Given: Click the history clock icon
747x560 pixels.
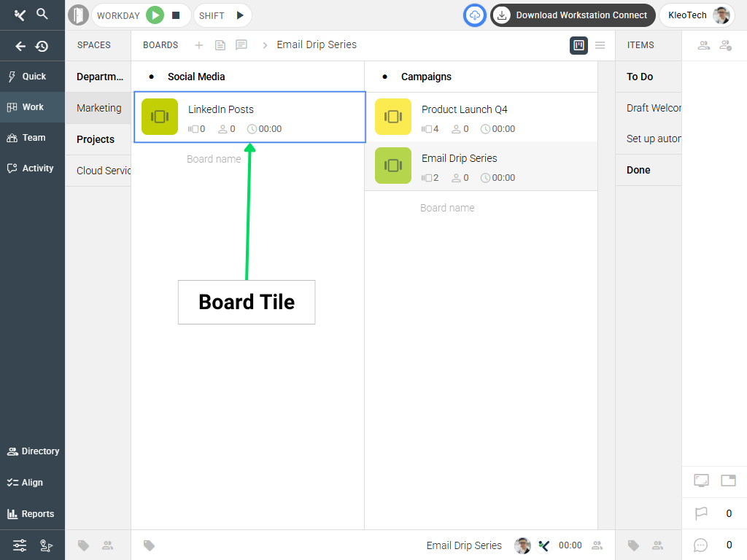Looking at the screenshot, I should (x=42, y=46).
